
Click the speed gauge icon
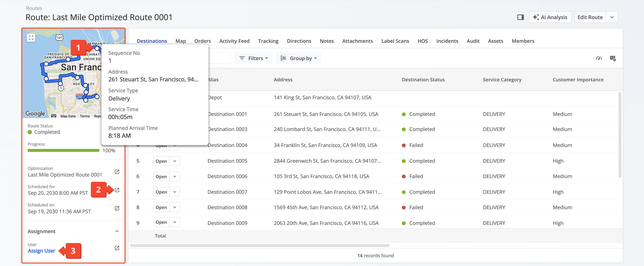coord(599,58)
